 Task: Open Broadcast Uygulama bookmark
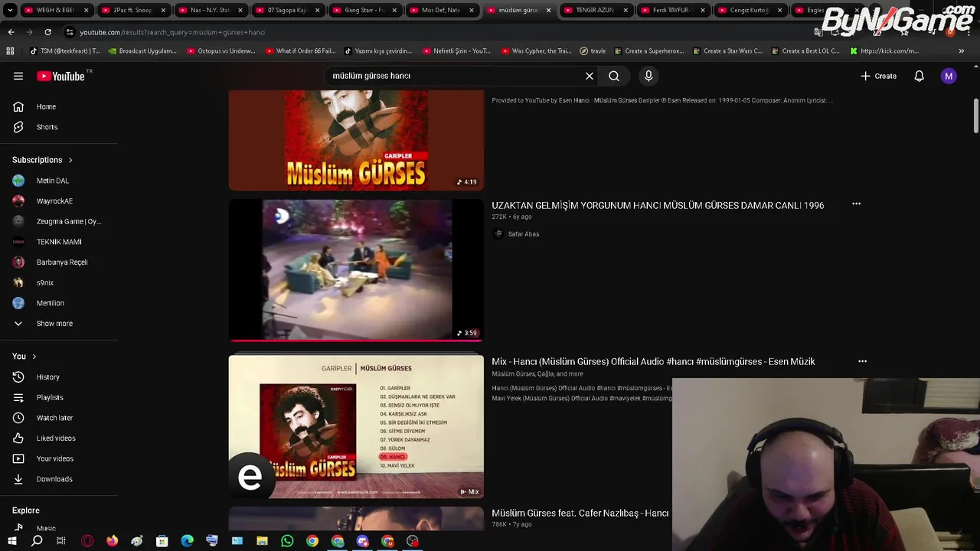(x=142, y=51)
